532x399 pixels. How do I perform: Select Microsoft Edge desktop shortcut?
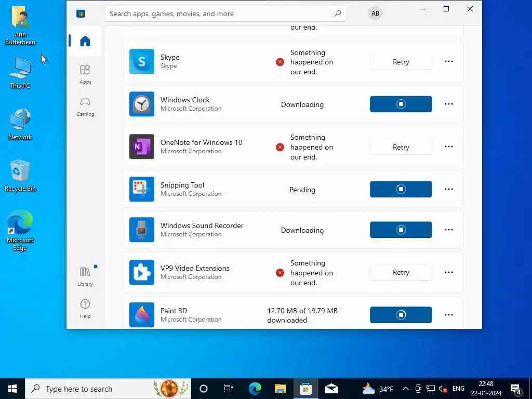(x=20, y=231)
